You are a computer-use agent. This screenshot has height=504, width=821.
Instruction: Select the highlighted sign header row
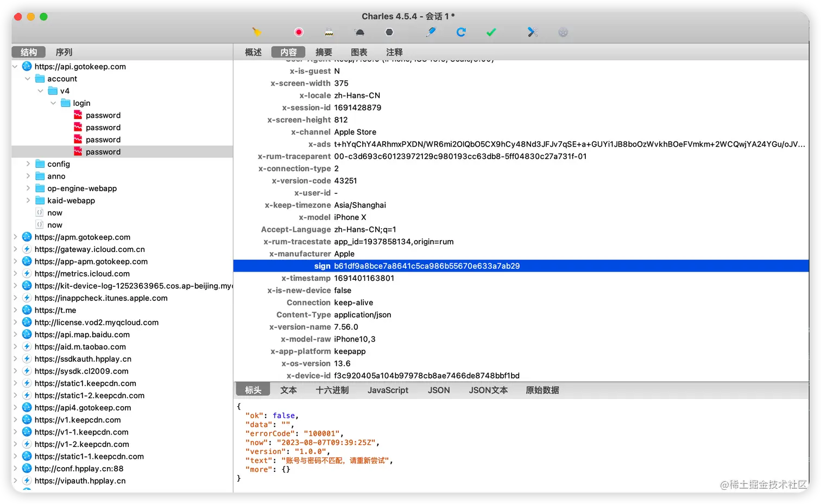(521, 266)
